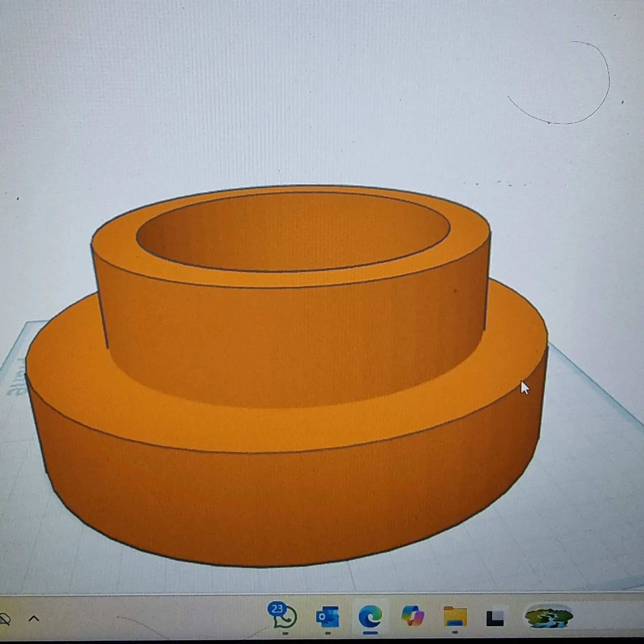Screen dimensions: 644x644
Task: Switch to the Microsoft Edge window
Action: [x=370, y=616]
